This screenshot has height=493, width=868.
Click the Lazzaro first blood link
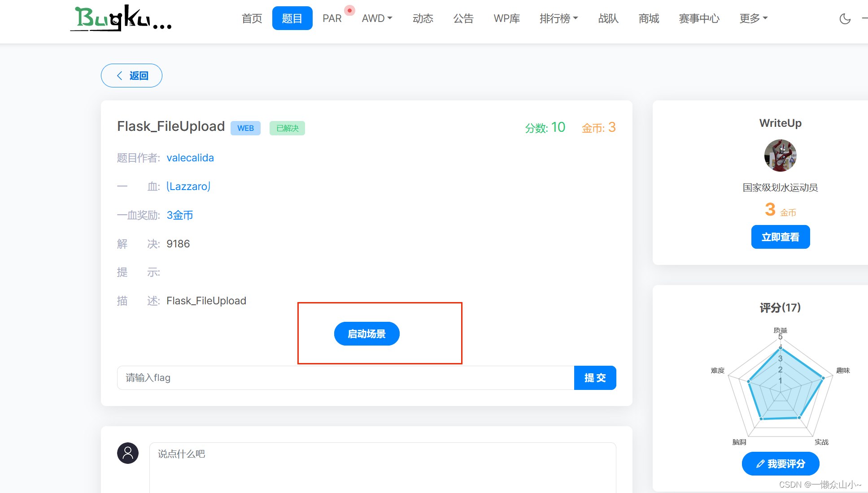coord(188,186)
